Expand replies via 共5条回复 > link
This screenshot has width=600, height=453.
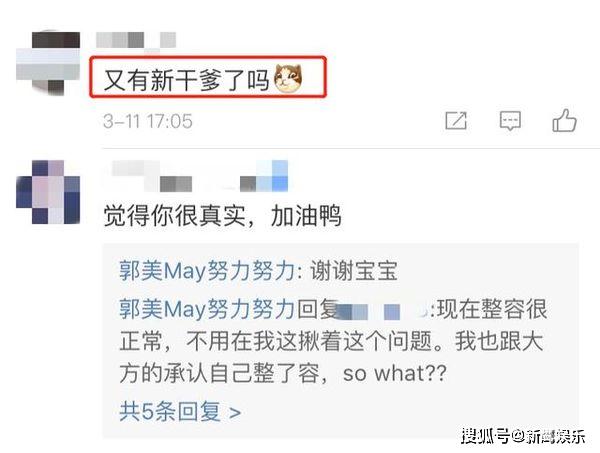(x=180, y=412)
